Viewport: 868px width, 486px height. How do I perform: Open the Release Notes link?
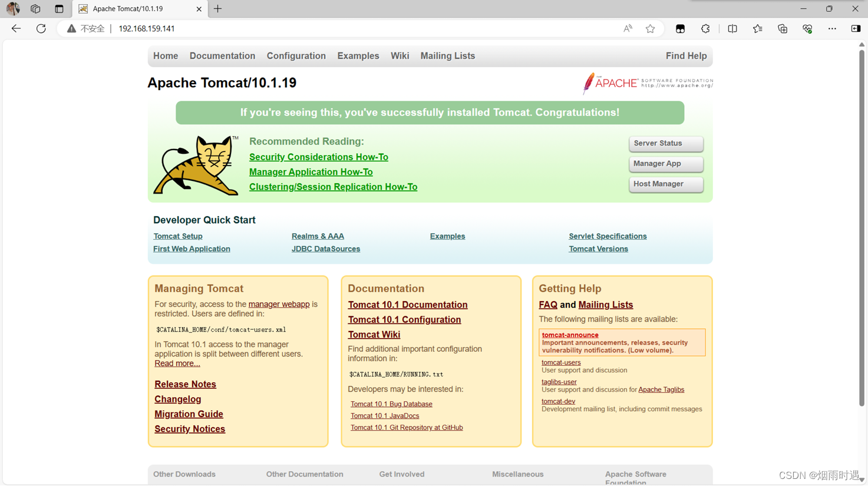point(185,384)
